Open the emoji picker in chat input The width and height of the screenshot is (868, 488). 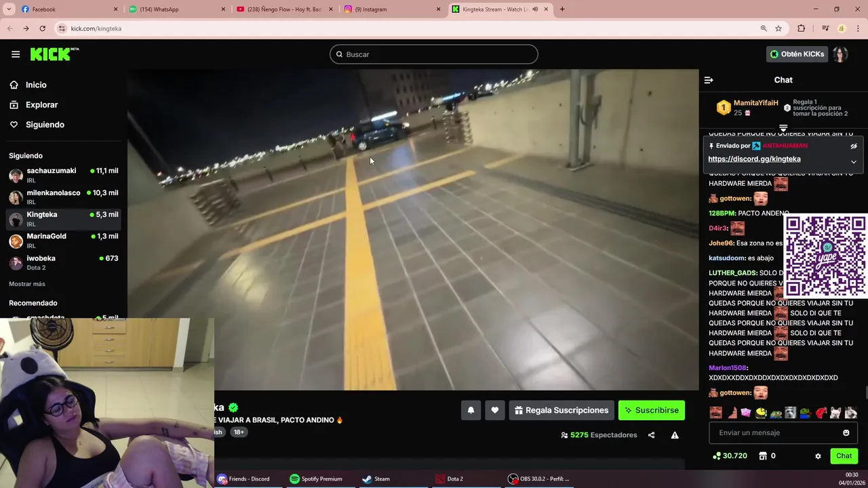point(846,432)
